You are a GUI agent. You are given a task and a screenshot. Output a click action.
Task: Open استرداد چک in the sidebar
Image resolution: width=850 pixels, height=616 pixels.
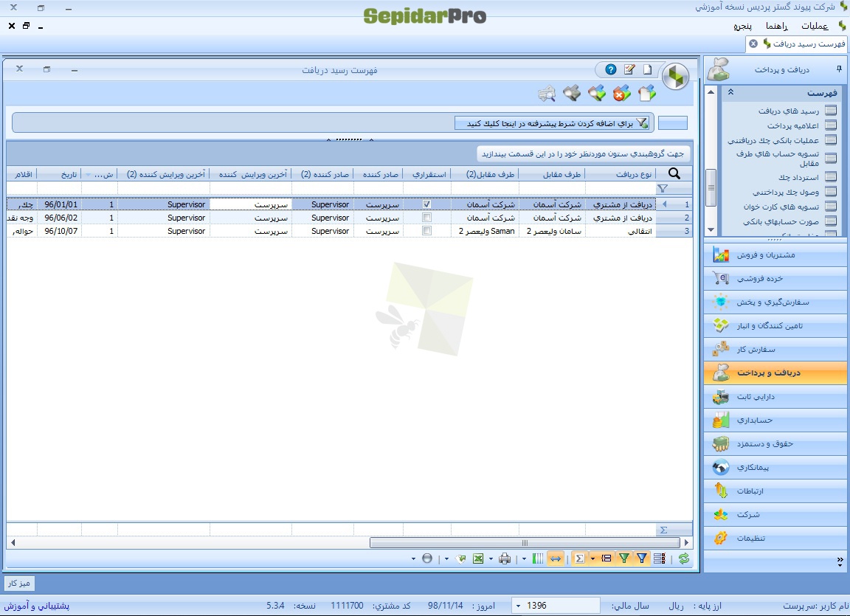tap(798, 177)
